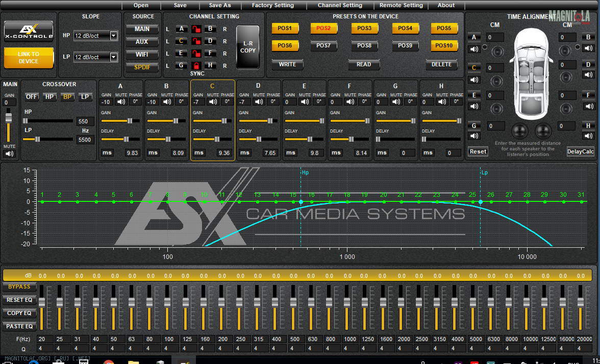Screen dimensions: 600x364
Task: Click the ESX X-Control 2 logo
Action: 29,31
